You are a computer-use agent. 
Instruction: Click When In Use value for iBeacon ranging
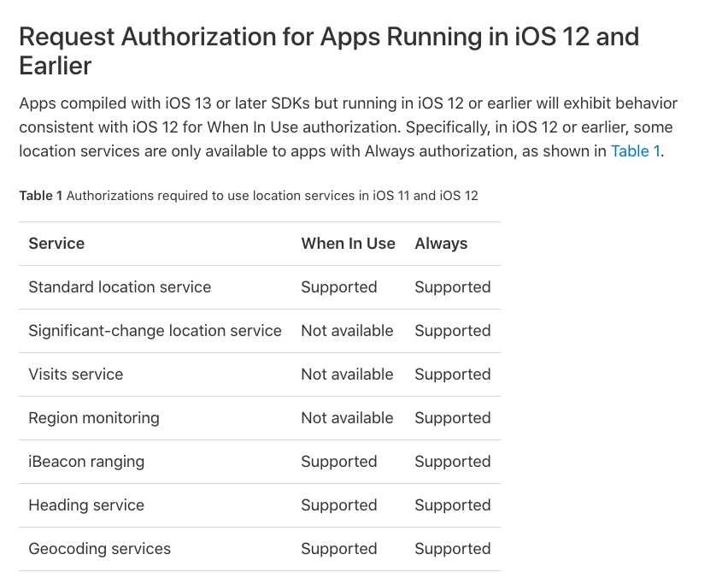(x=339, y=462)
